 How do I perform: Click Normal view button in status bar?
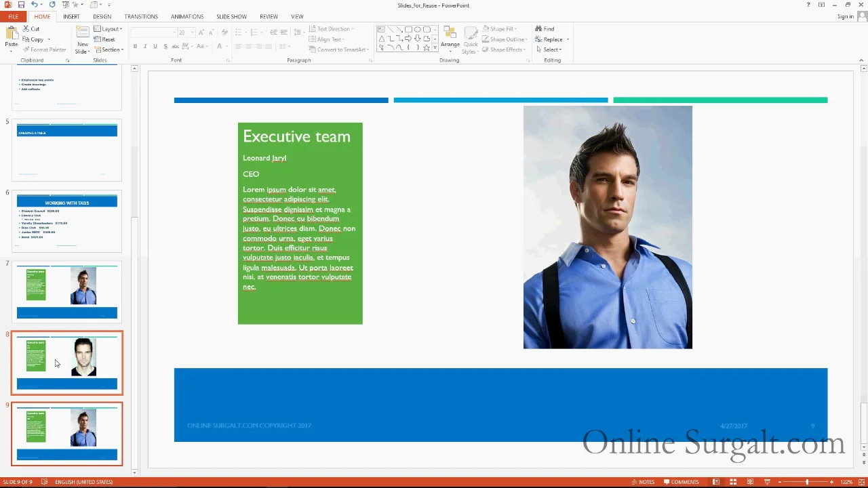pos(716,482)
